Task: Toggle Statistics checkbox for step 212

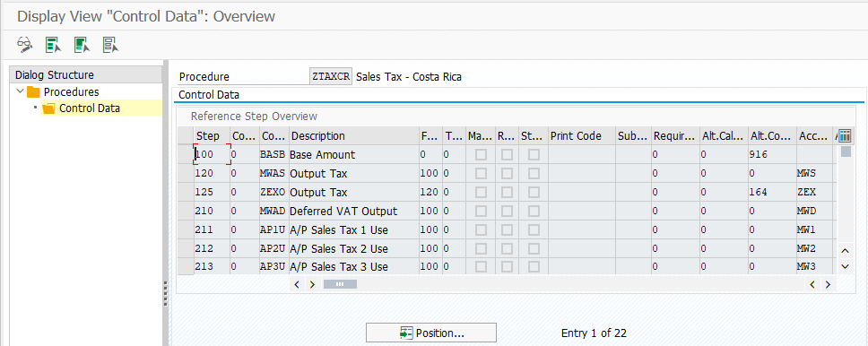Action: 534,248
